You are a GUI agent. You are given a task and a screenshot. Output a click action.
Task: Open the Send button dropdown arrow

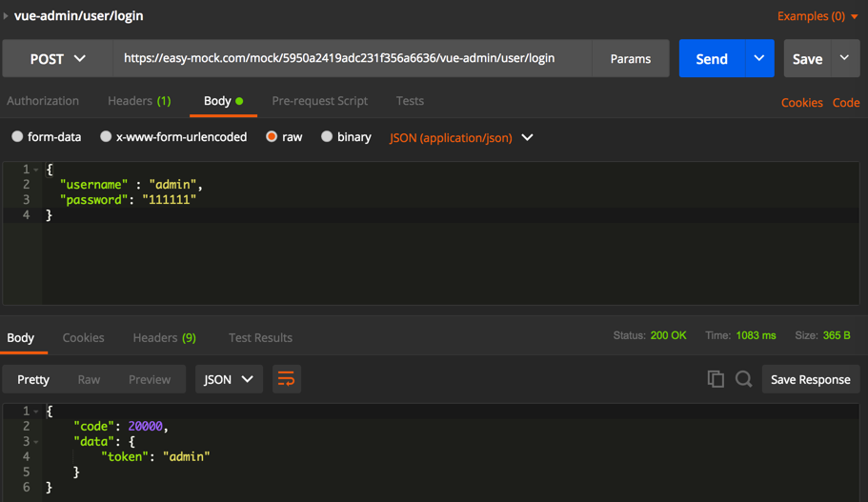758,59
